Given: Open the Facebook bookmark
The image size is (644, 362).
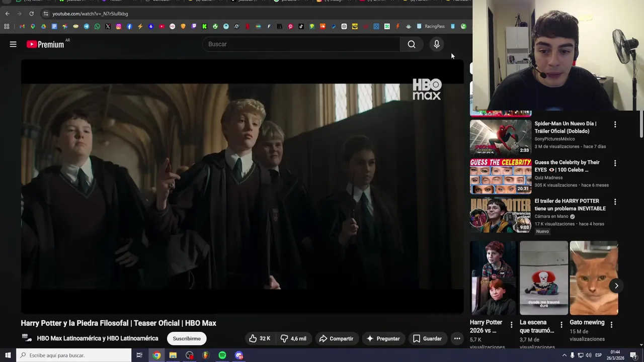Looking at the screenshot, I should click(x=129, y=26).
